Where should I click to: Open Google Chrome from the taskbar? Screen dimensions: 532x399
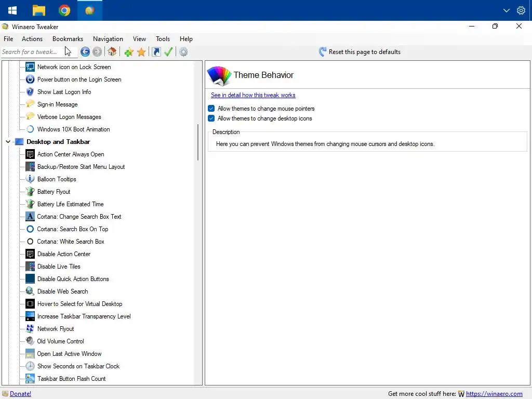point(64,10)
